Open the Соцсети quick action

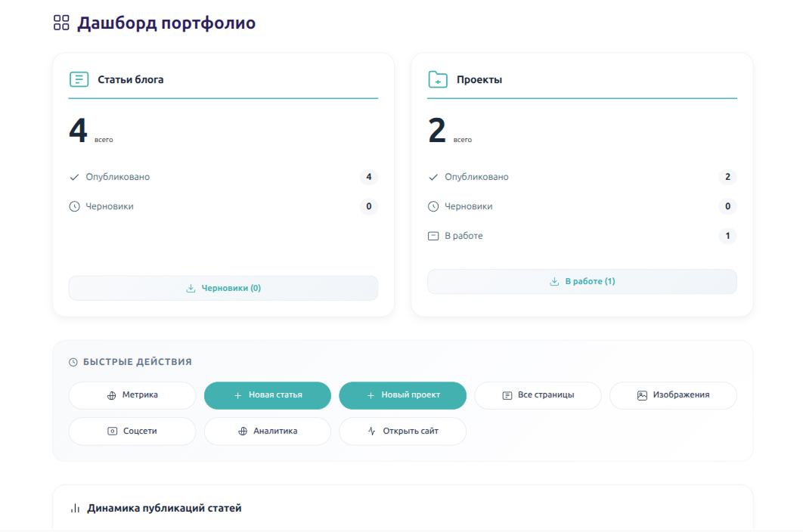click(132, 431)
